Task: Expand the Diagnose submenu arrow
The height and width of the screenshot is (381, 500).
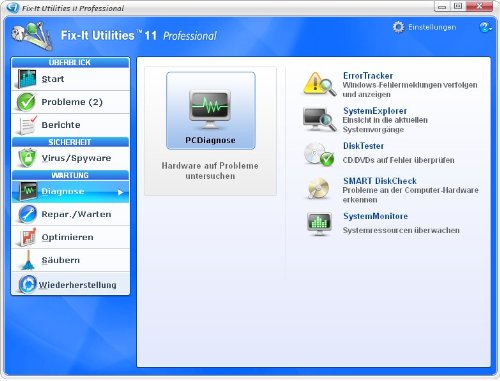Action: pyautogui.click(x=121, y=192)
